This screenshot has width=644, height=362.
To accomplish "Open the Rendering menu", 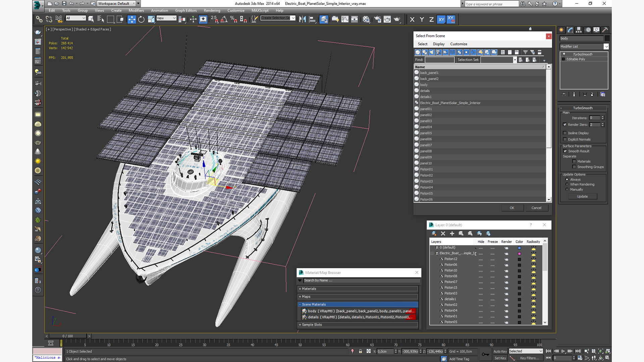I will [x=212, y=10].
